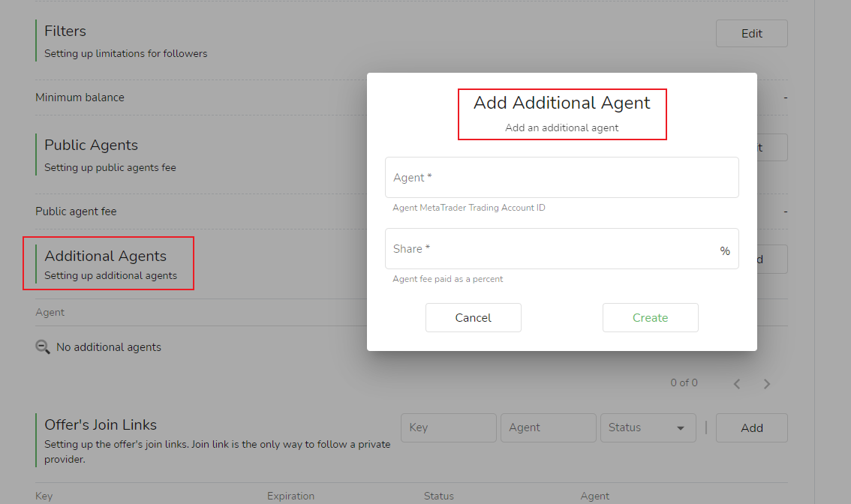This screenshot has width=851, height=504.
Task: Click the Share percent input field
Action: pos(552,249)
